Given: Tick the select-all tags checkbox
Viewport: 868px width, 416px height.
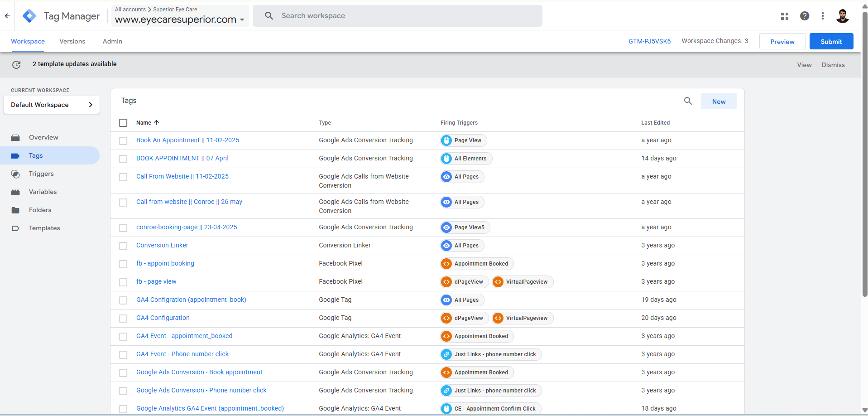Looking at the screenshot, I should pos(123,123).
